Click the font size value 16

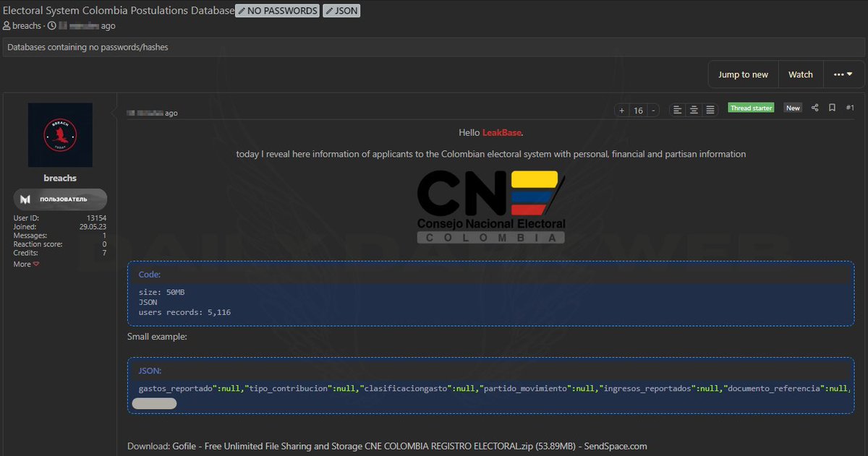638,111
